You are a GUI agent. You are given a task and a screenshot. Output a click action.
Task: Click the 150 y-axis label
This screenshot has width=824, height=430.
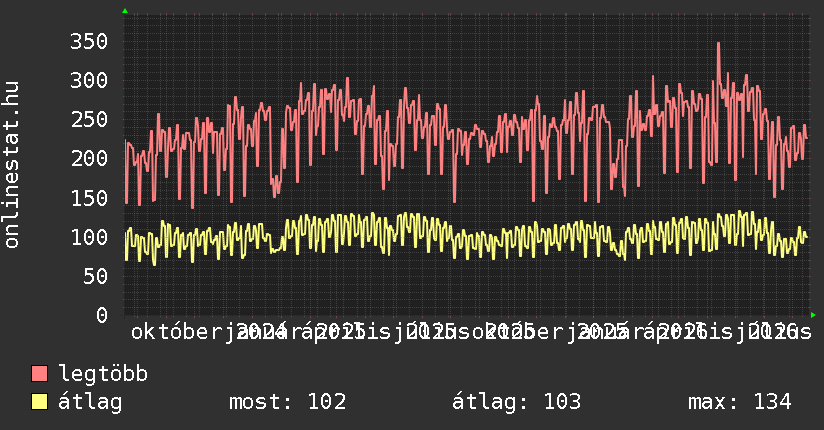click(x=89, y=198)
